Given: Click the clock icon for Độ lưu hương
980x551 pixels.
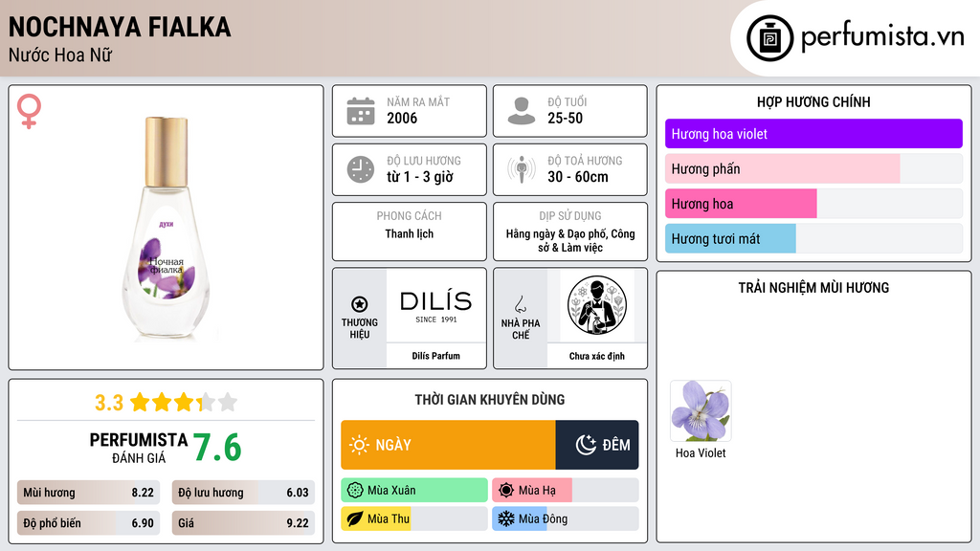Looking at the screenshot, I should 361,169.
